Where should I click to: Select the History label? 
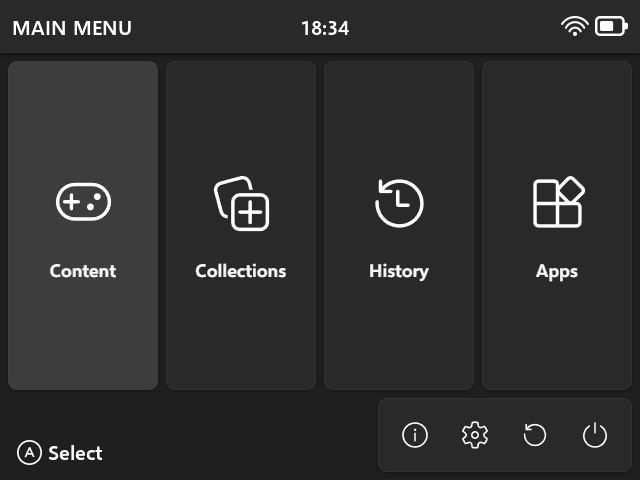399,271
